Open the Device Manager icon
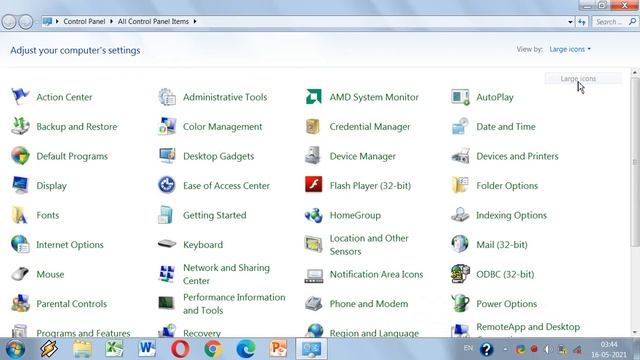This screenshot has height=360, width=640. 313,156
